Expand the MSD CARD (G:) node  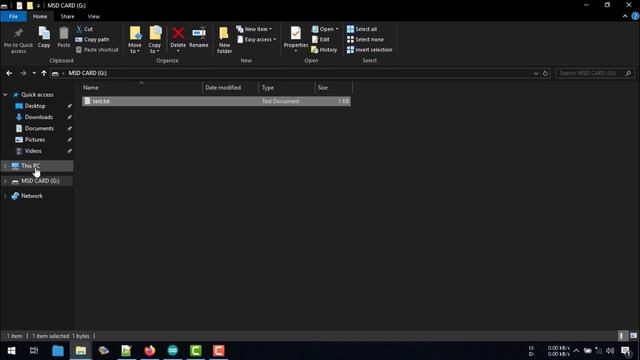tap(5, 181)
